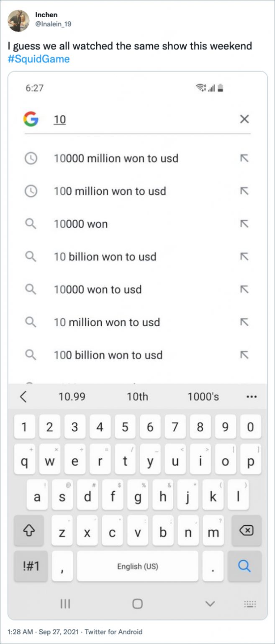Open the #SquidGame hashtag link

coord(39,59)
